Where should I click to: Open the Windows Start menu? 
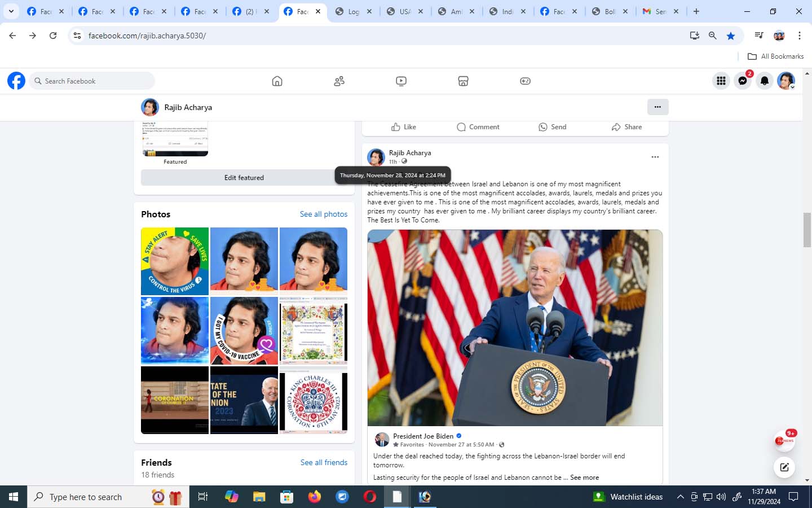(x=14, y=497)
